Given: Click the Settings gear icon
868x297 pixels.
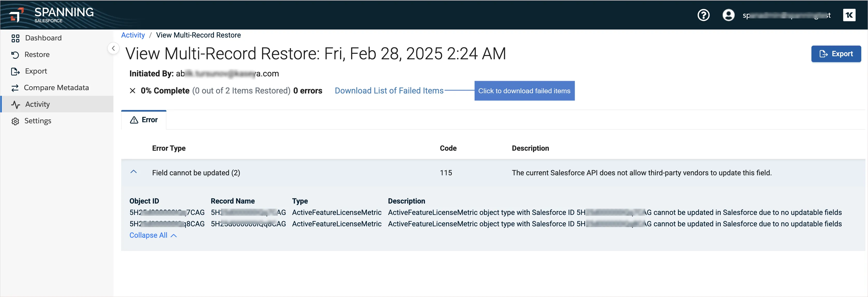Looking at the screenshot, I should [15, 121].
